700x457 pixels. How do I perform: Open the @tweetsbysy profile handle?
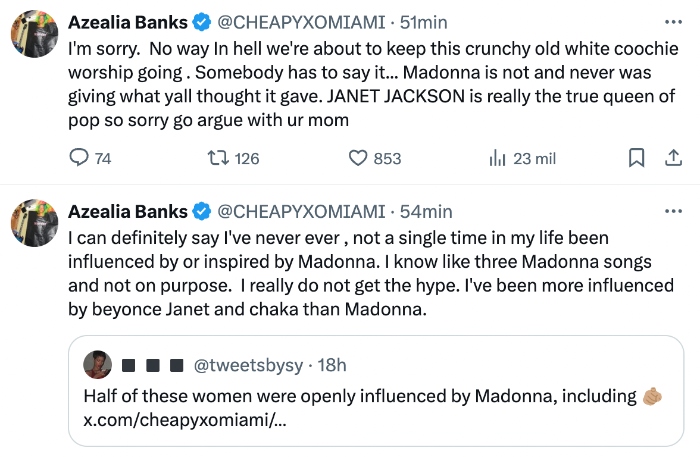[x=247, y=364]
